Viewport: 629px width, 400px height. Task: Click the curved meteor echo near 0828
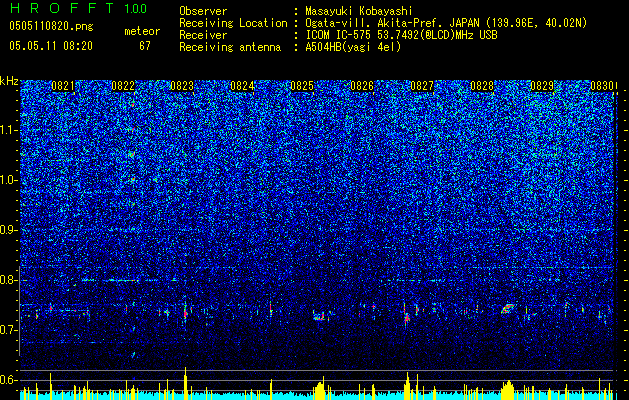tap(507, 309)
